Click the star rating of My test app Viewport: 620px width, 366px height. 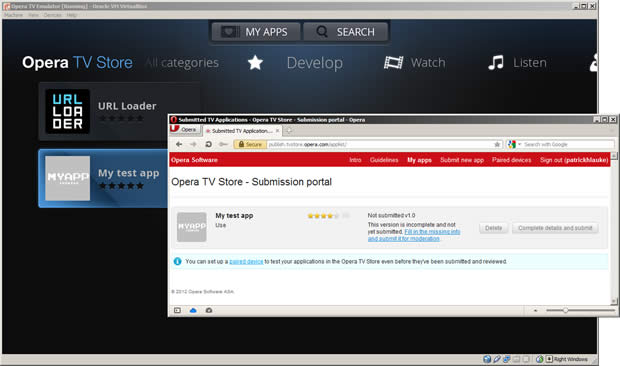323,216
